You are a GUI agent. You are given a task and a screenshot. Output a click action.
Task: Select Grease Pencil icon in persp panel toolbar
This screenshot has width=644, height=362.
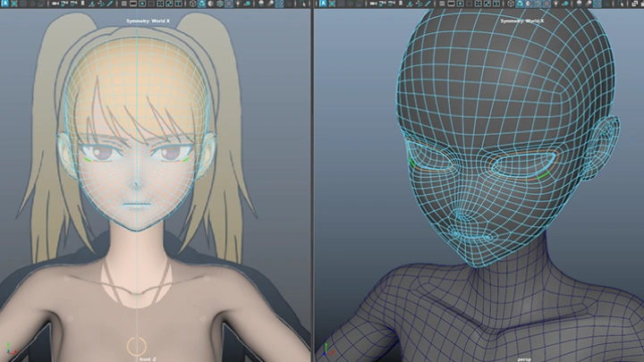click(x=428, y=4)
